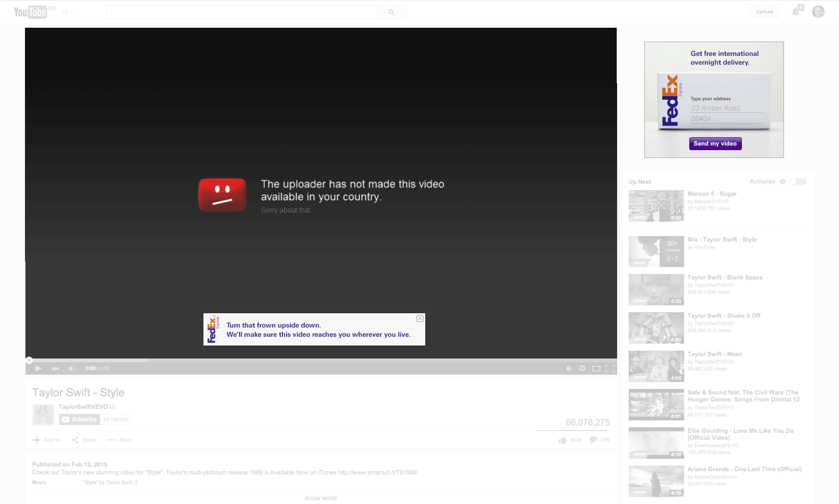Open the EllieGouldingVEVO channel link
Viewport: 839px width, 504px height.
(x=716, y=446)
